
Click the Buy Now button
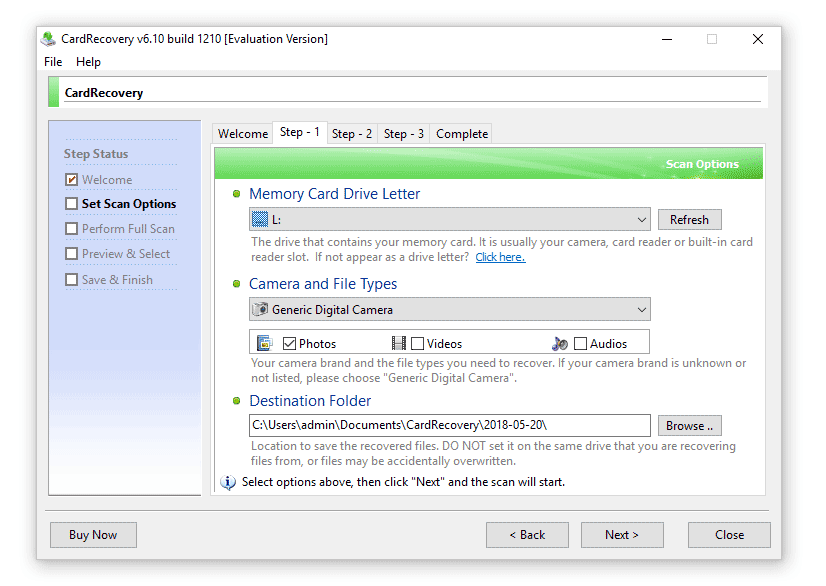point(93,535)
